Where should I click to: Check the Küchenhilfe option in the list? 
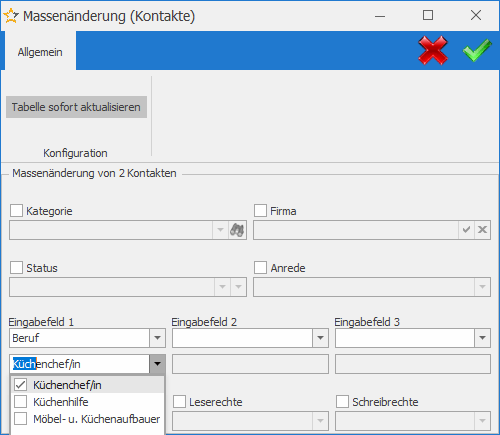(x=20, y=402)
